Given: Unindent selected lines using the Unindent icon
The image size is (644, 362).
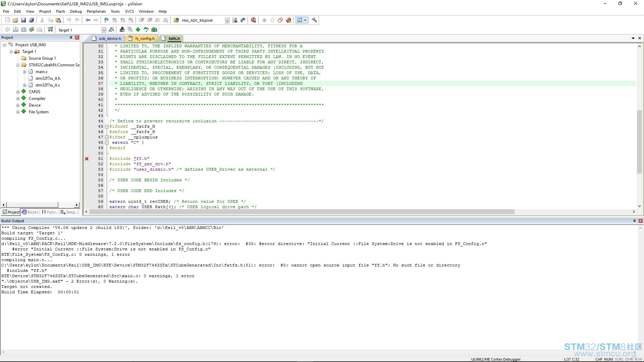Looking at the screenshot, I should pyautogui.click(x=150, y=20).
